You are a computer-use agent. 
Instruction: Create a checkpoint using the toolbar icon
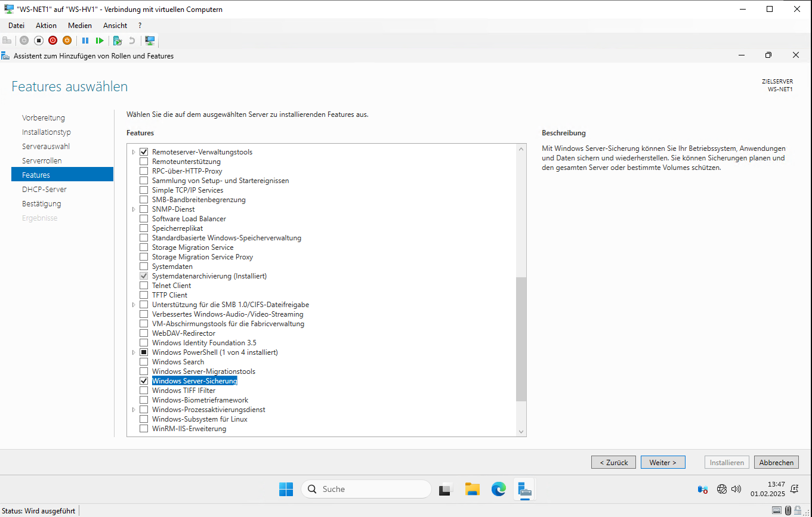(118, 41)
